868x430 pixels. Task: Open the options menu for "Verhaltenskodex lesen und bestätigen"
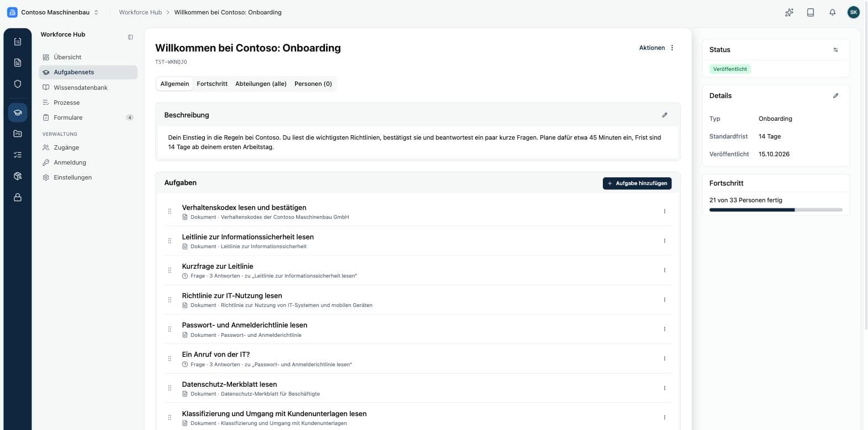tap(664, 211)
